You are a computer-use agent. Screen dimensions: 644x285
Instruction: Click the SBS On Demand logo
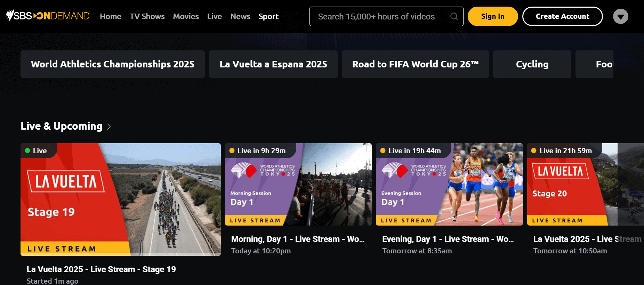pyautogui.click(x=48, y=16)
